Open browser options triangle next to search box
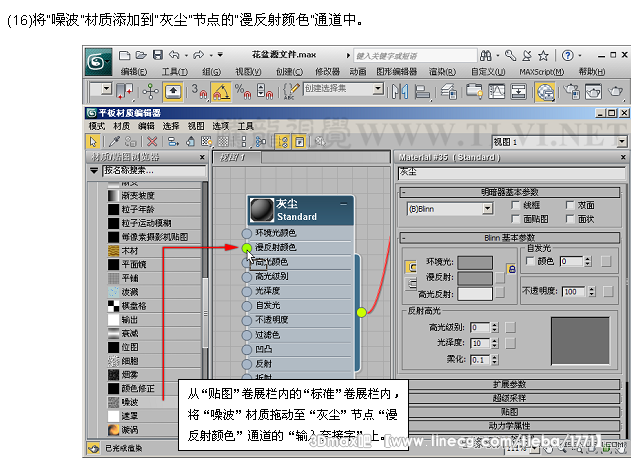Image resolution: width=631 pixels, height=458 pixels. [x=94, y=171]
